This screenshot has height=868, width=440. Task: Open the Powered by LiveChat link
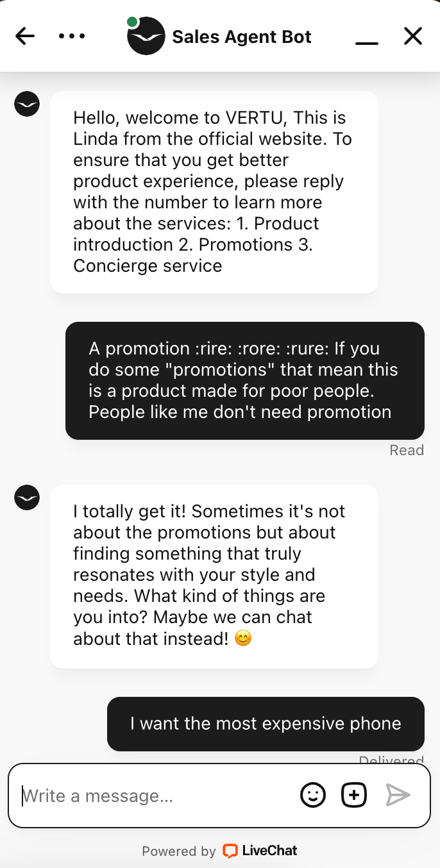219,851
